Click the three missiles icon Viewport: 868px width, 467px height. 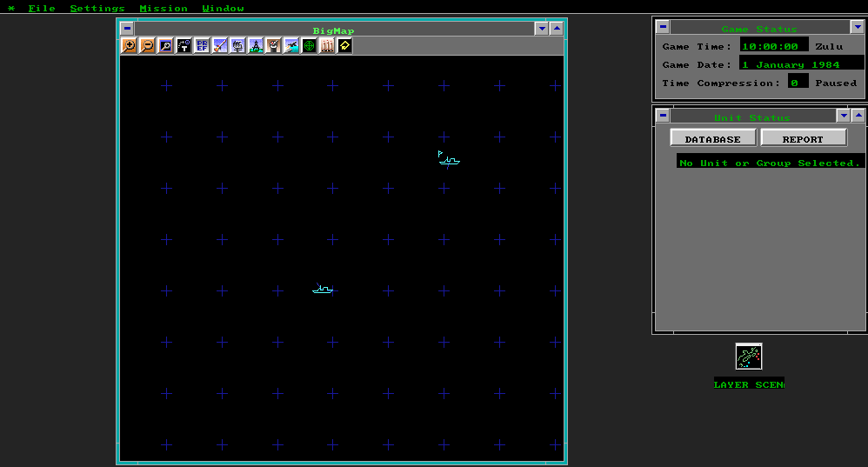pyautogui.click(x=327, y=46)
